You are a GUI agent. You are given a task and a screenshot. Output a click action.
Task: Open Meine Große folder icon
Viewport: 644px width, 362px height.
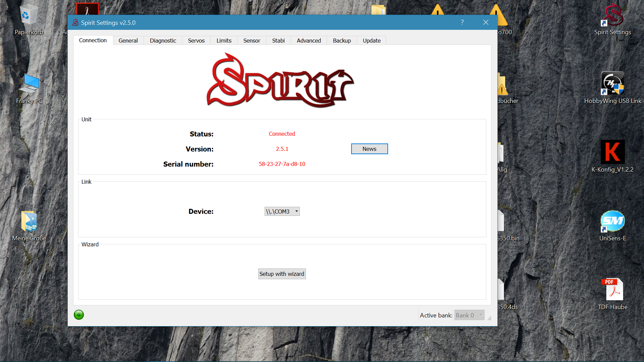coord(29,221)
